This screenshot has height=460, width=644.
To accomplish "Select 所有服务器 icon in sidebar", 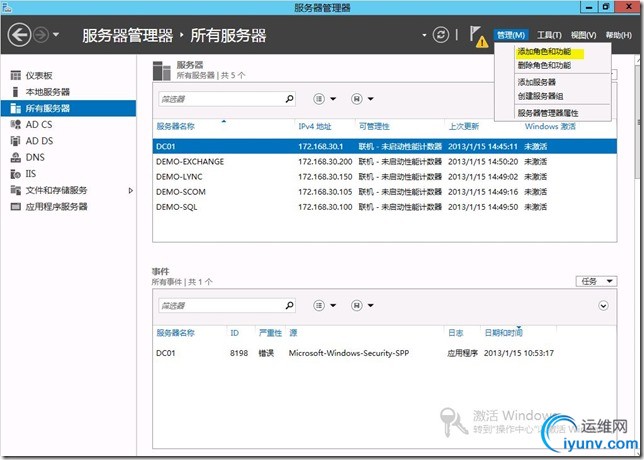I will (16, 108).
